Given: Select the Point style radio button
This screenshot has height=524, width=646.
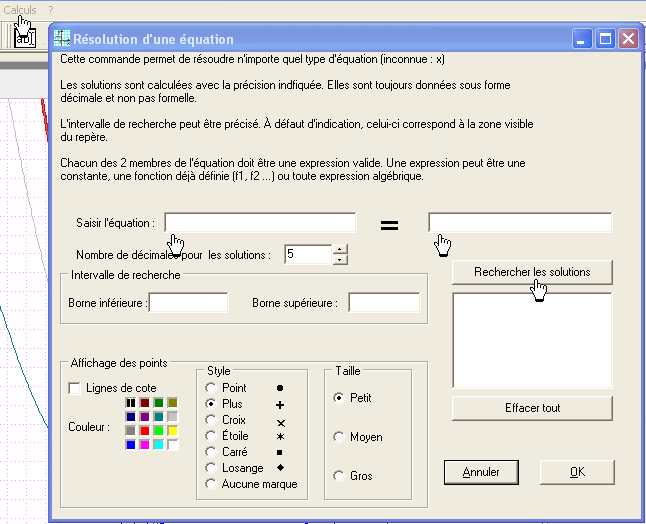Looking at the screenshot, I should click(x=211, y=387).
